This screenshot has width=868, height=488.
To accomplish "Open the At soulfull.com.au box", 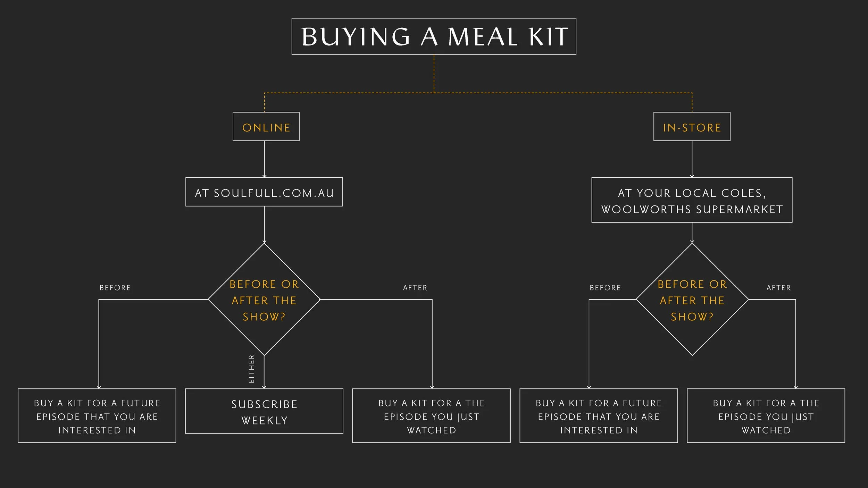I will (264, 192).
